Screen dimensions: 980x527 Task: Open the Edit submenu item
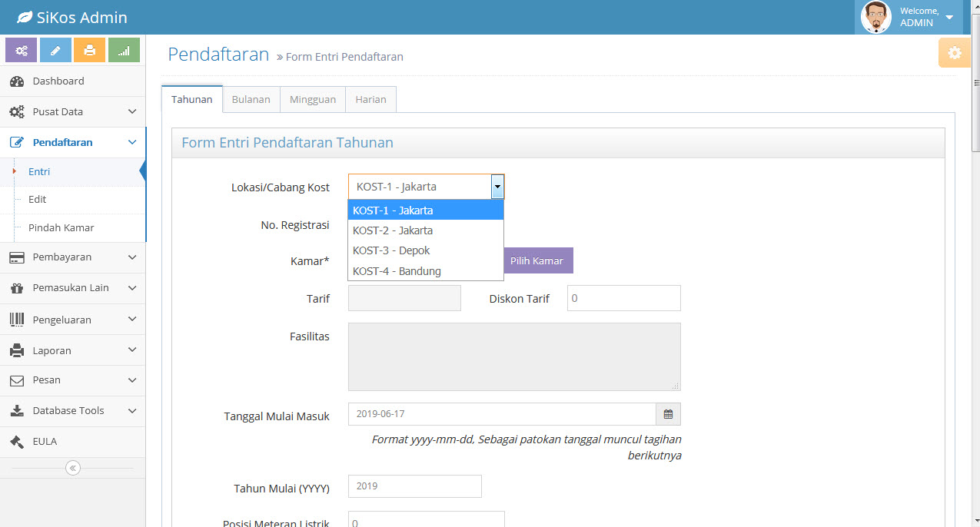click(72, 200)
